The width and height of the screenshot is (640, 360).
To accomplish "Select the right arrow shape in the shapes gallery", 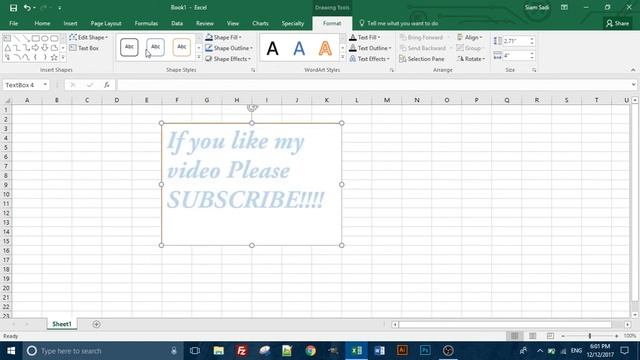I will pos(36,48).
